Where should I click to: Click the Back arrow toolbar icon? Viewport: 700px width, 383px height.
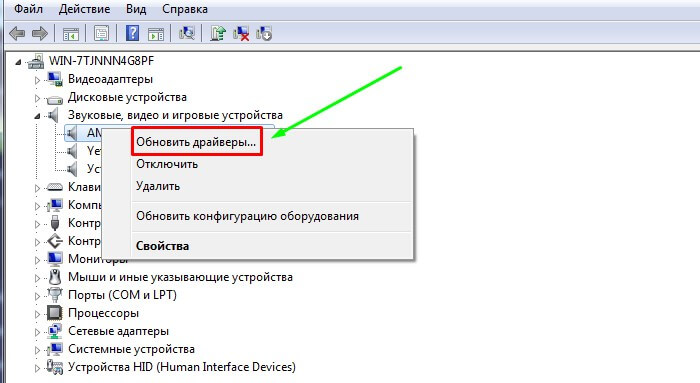coord(17,33)
